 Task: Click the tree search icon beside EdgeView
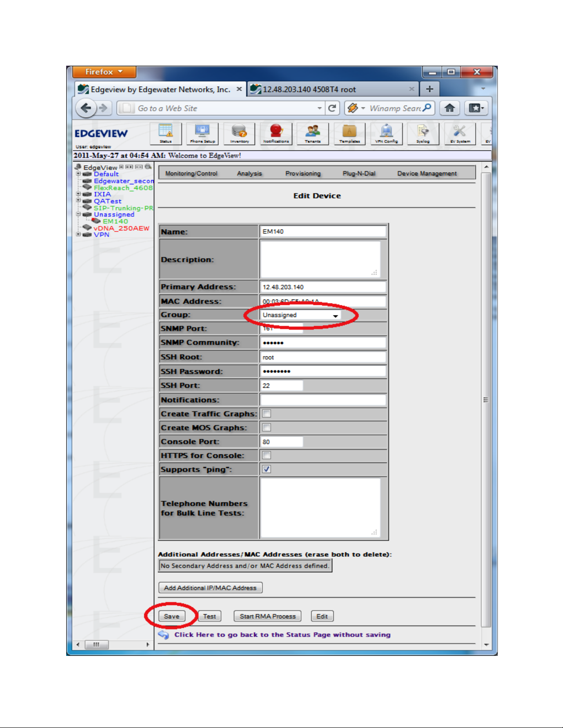148,167
